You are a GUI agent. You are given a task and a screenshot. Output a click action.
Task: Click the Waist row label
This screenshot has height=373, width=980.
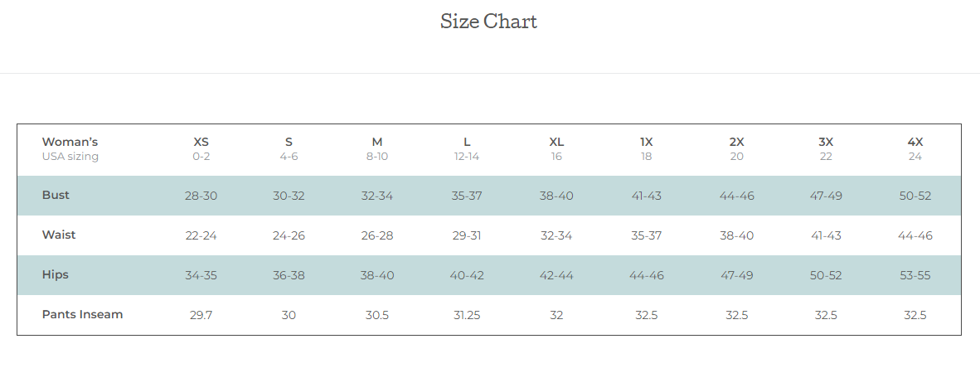(59, 235)
